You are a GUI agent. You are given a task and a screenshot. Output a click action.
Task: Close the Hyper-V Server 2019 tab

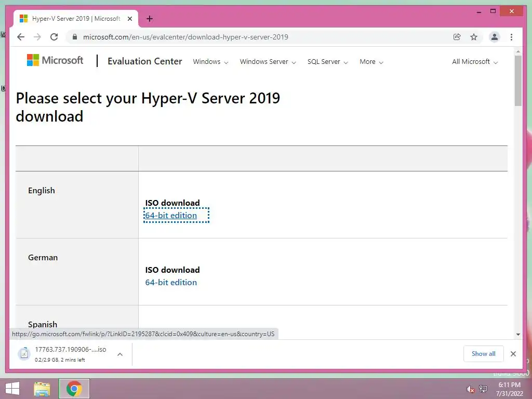[x=129, y=19]
